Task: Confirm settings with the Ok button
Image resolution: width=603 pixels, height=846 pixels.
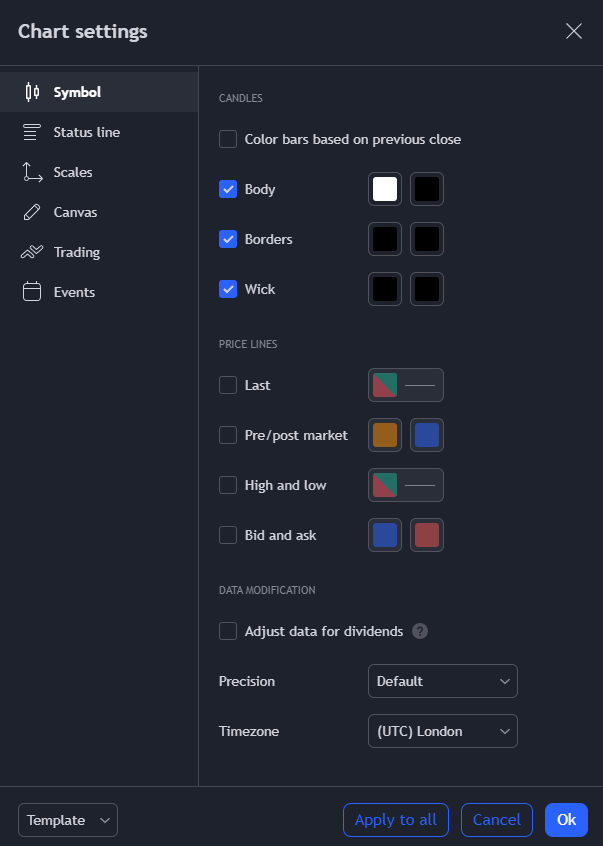Action: coord(566,820)
